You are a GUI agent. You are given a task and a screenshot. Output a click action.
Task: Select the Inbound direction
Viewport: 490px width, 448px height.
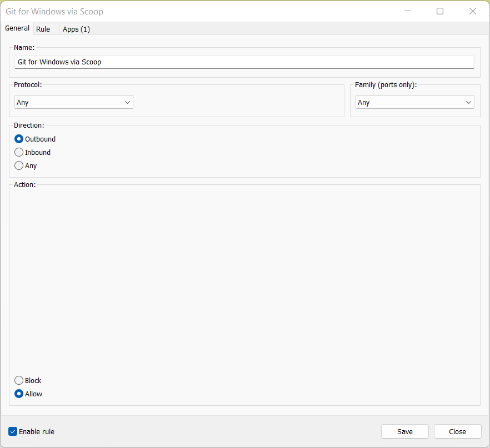click(x=18, y=152)
